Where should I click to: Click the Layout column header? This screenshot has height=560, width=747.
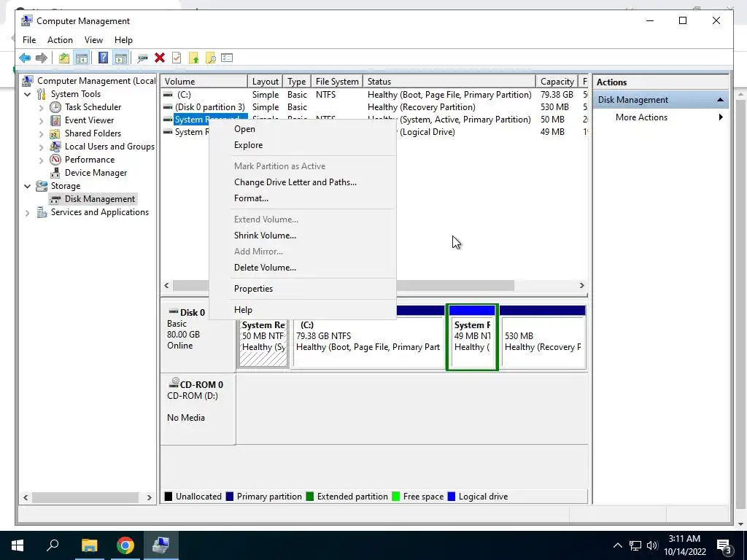pyautogui.click(x=266, y=82)
